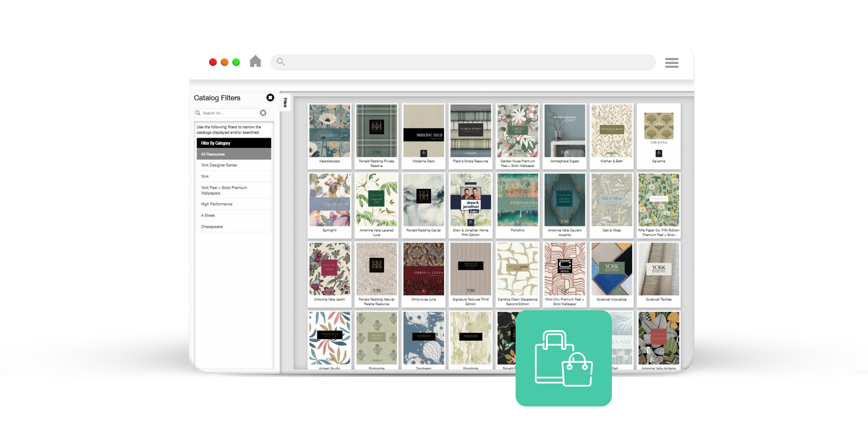Select All Resources category
The width and height of the screenshot is (868, 423).
[x=234, y=154]
